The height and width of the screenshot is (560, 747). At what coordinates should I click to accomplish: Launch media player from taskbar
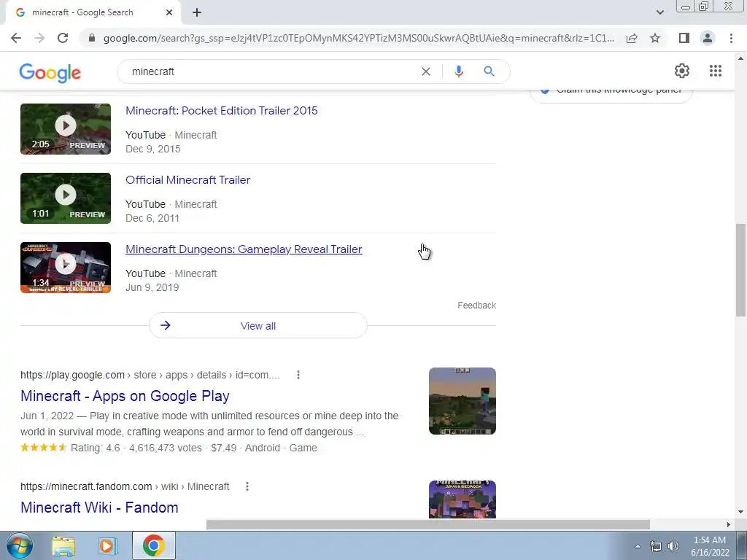click(x=108, y=545)
